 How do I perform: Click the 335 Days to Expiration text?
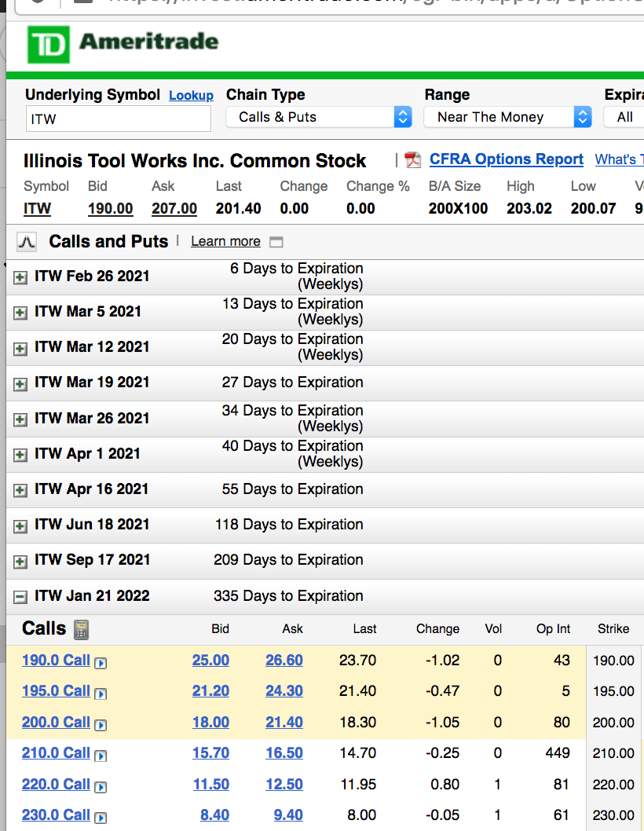[x=288, y=596]
